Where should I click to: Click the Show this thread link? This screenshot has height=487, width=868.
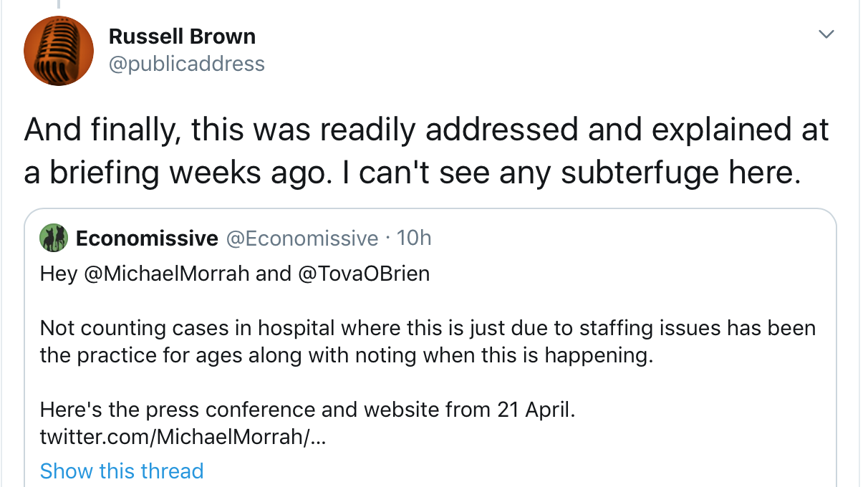pos(122,471)
